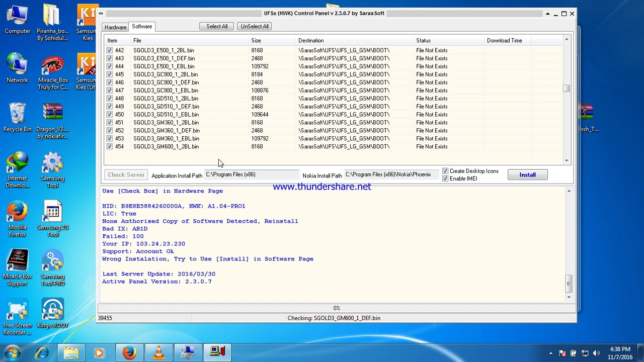Uncheck item 443 SGOLD3_E500_1_DEF.bin
644x362 pixels.
pos(110,58)
